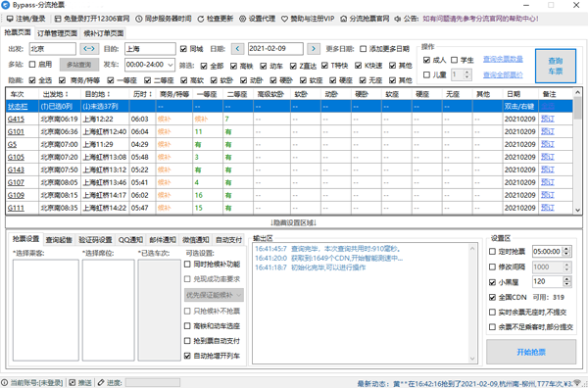Adjust the 小黑屋 value stepper

coord(567,281)
